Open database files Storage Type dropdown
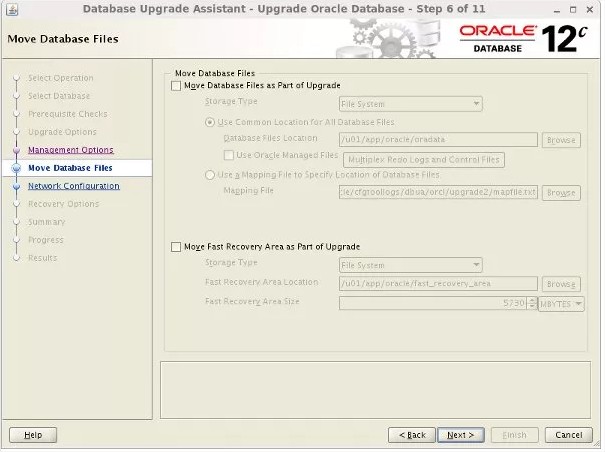The height and width of the screenshot is (452, 605). coord(411,104)
